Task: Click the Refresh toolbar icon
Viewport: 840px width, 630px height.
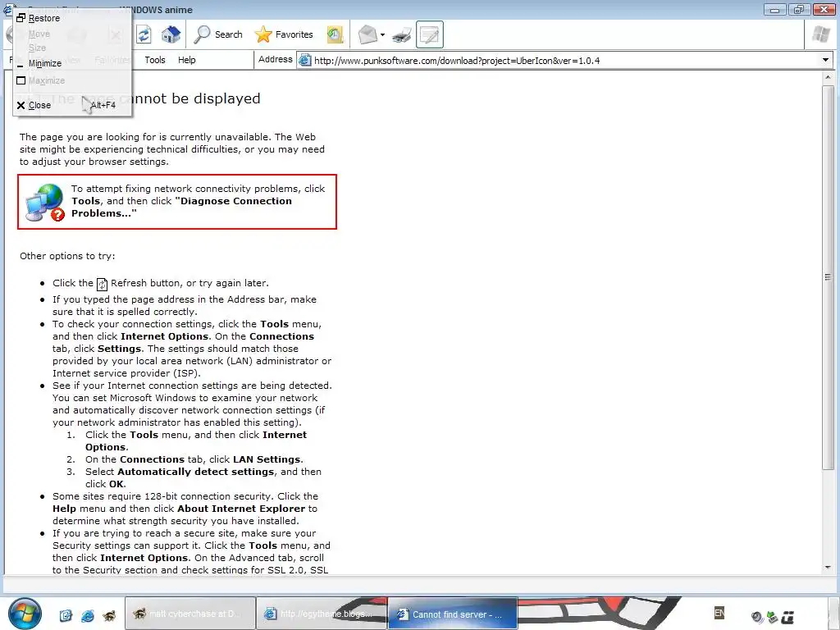Action: (x=144, y=34)
